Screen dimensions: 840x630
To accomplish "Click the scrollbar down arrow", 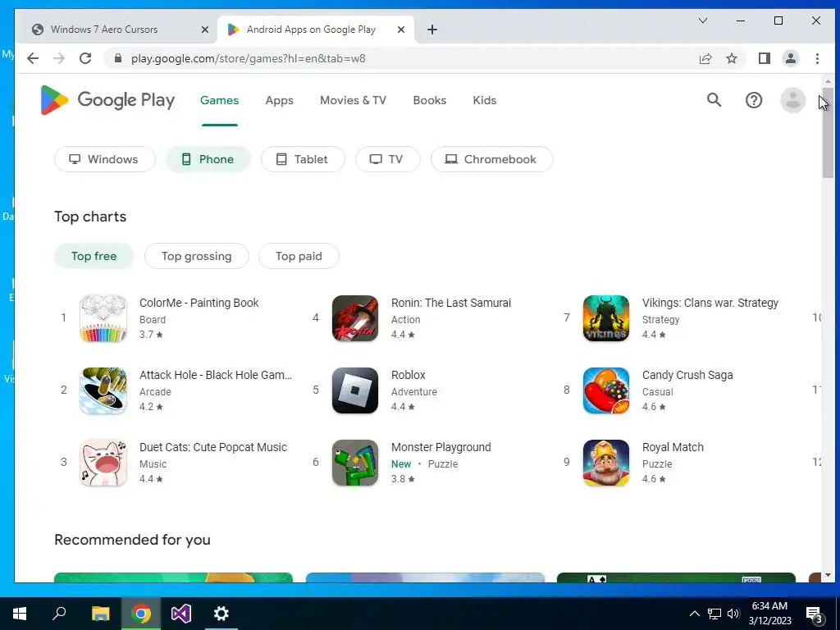I will (828, 575).
